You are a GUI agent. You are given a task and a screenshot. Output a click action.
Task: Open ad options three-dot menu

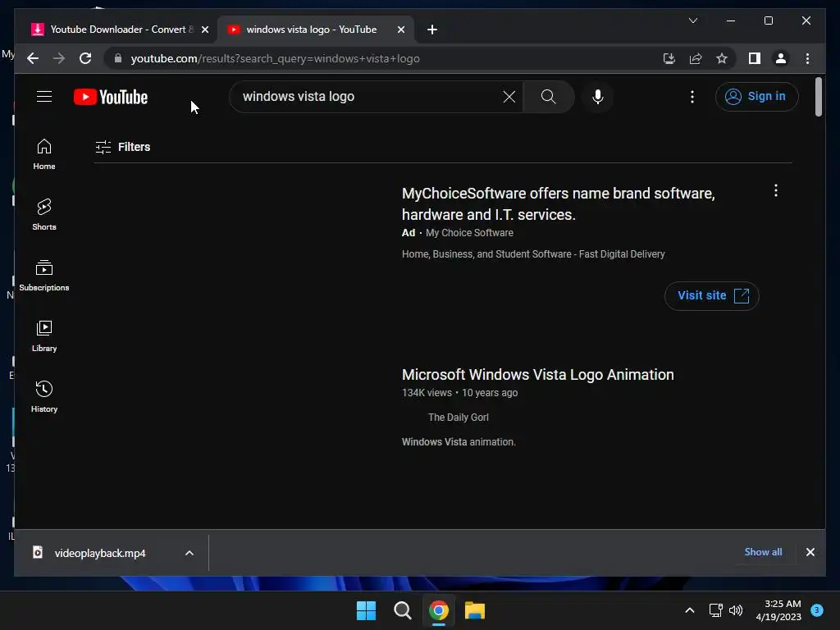776,190
